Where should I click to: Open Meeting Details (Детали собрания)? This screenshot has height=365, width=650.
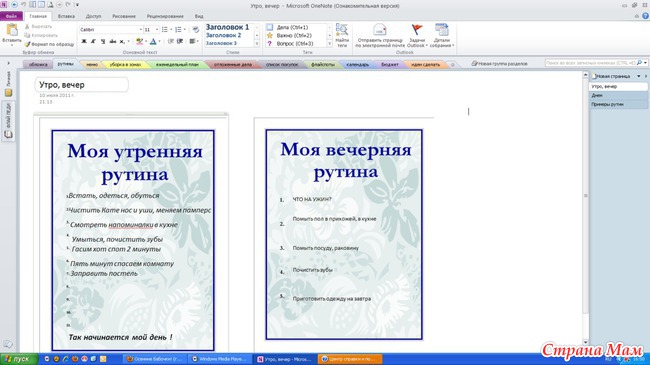[442, 35]
